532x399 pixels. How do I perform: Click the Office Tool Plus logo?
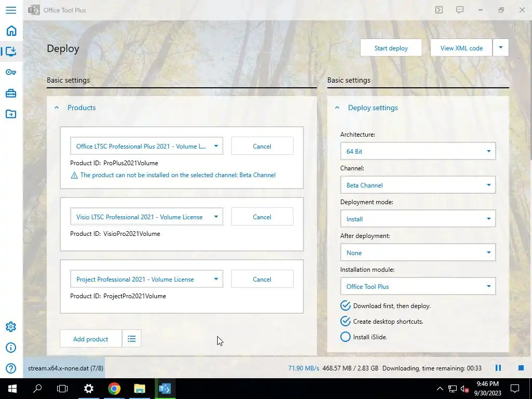pyautogui.click(x=34, y=10)
